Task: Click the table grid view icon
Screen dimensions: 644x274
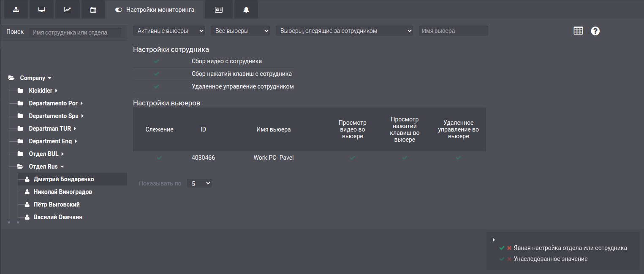Action: pos(578,31)
